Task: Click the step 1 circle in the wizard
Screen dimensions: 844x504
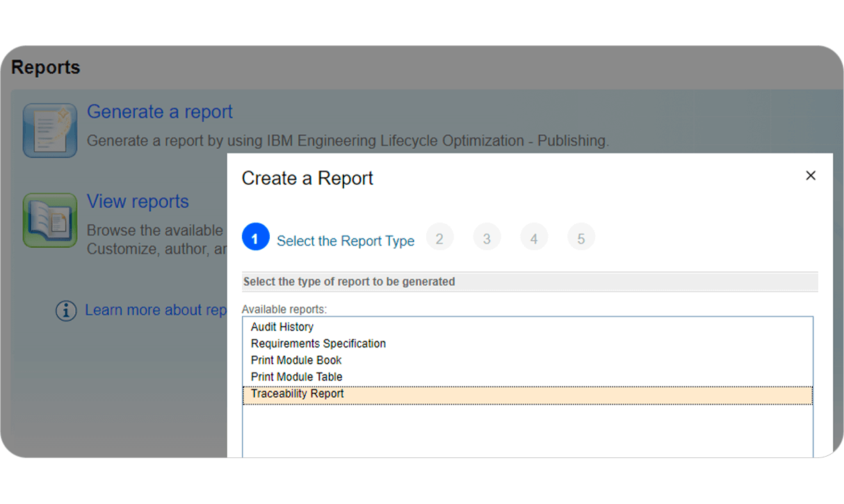Action: click(x=256, y=237)
